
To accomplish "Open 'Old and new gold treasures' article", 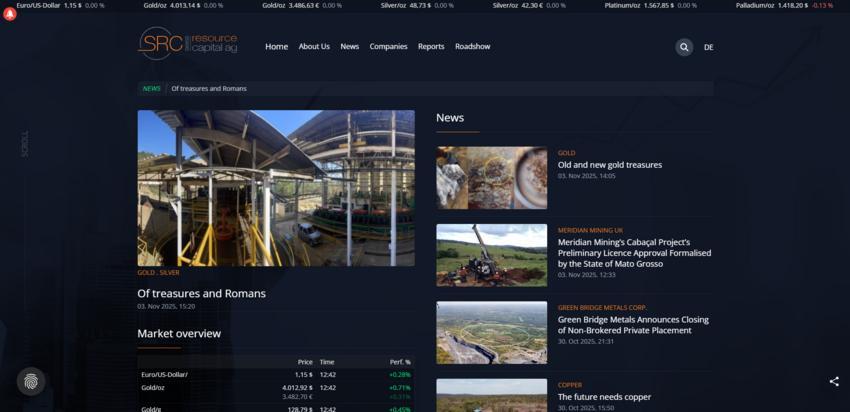I will tap(609, 165).
